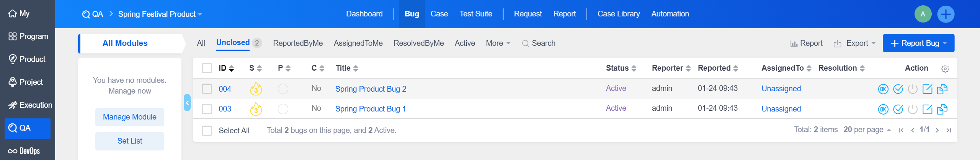
Task: Expand Spring Festival Product dropdown
Action: point(160,14)
